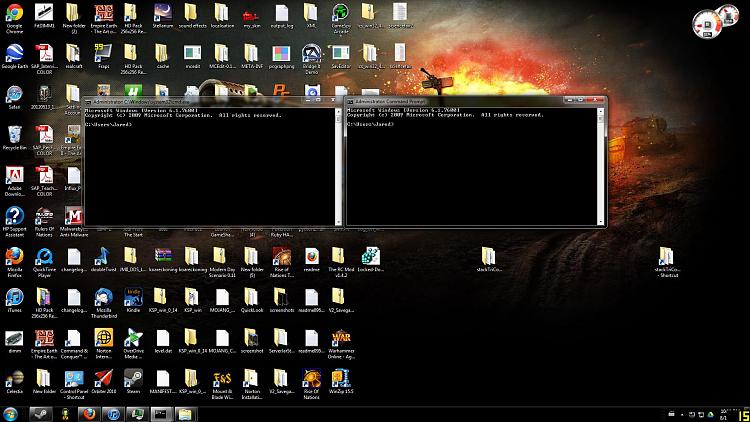This screenshot has height=422, width=750.
Task: Select the Celestia desktop shortcut
Action: [14, 381]
